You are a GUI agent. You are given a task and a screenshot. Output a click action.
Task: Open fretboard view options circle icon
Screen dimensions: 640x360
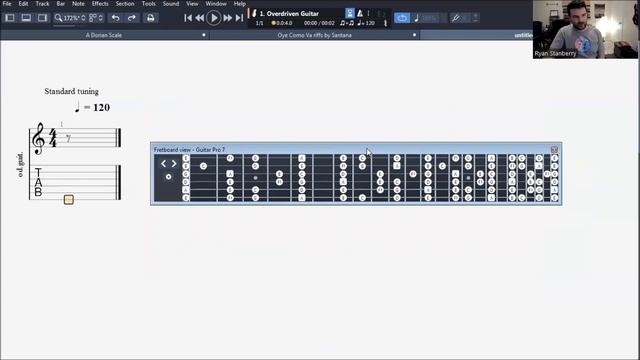169,177
